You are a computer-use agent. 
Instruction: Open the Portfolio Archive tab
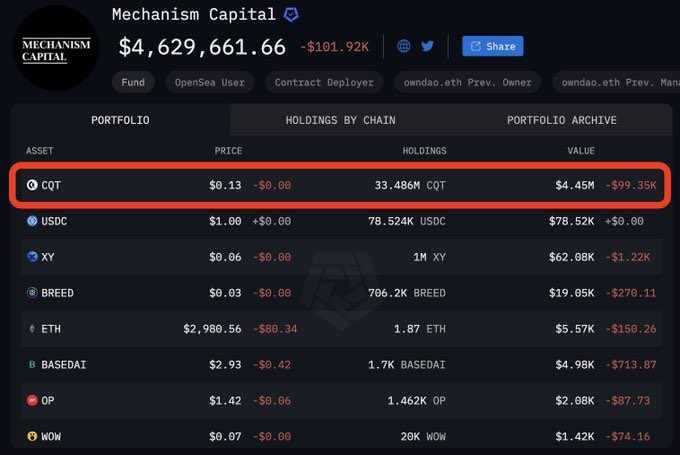point(562,120)
